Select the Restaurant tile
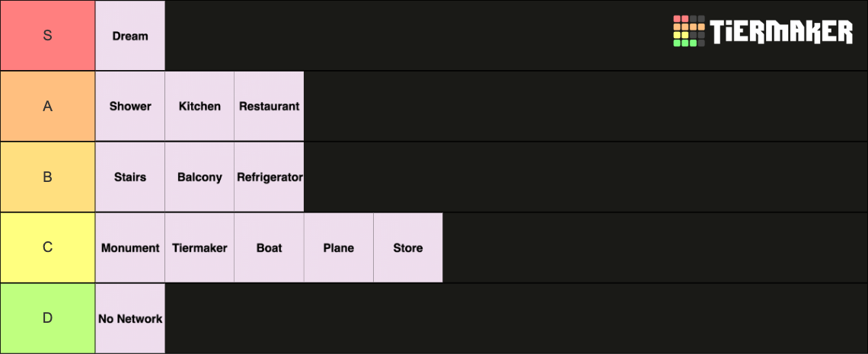868x354 pixels. click(x=269, y=107)
